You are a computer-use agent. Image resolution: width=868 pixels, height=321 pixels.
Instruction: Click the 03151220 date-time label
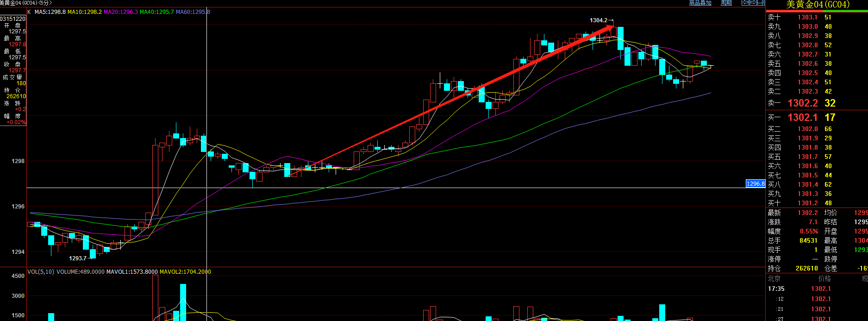point(13,19)
